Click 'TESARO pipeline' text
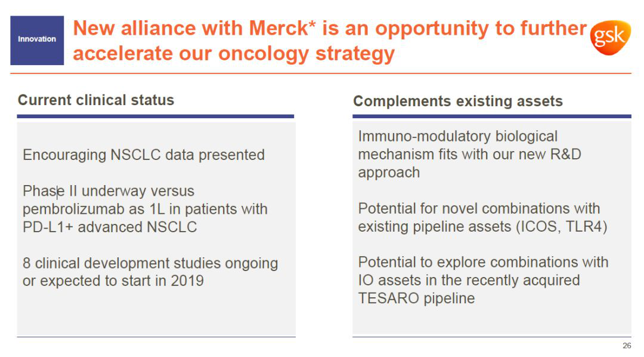 (x=416, y=298)
